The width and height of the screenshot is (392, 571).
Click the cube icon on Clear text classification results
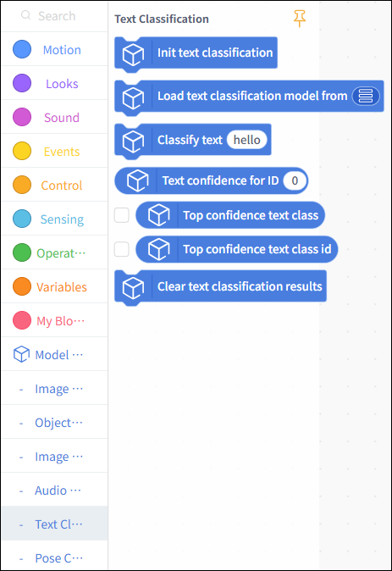tap(133, 288)
